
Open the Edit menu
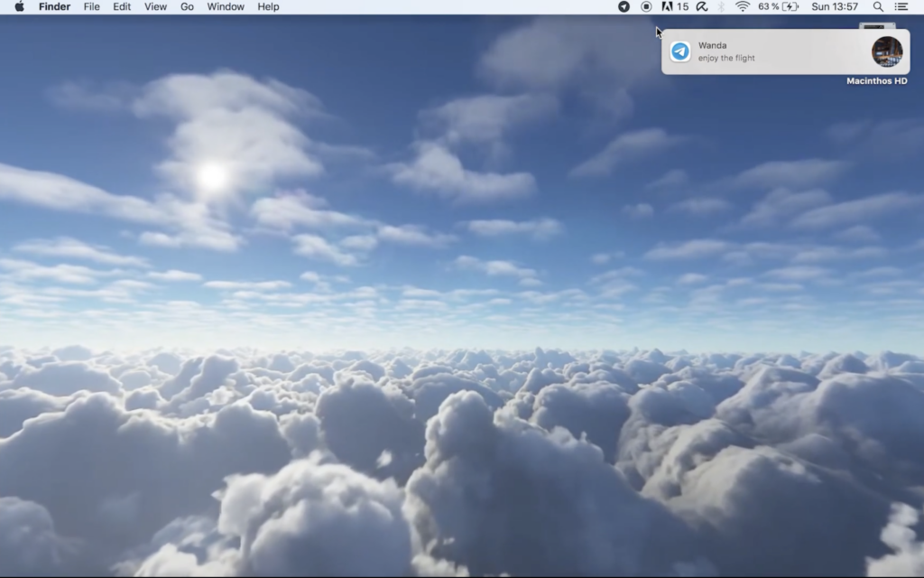[x=122, y=6]
